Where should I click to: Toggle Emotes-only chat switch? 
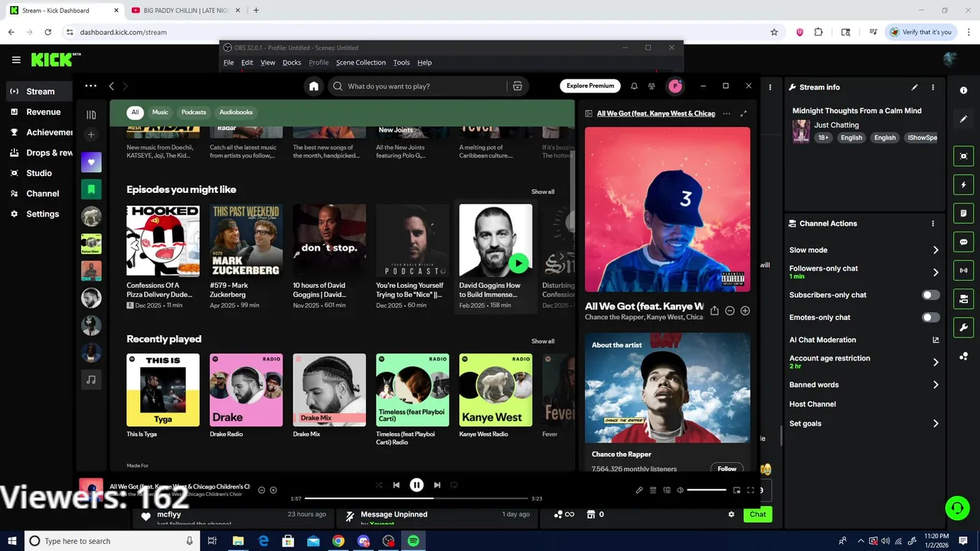930,317
